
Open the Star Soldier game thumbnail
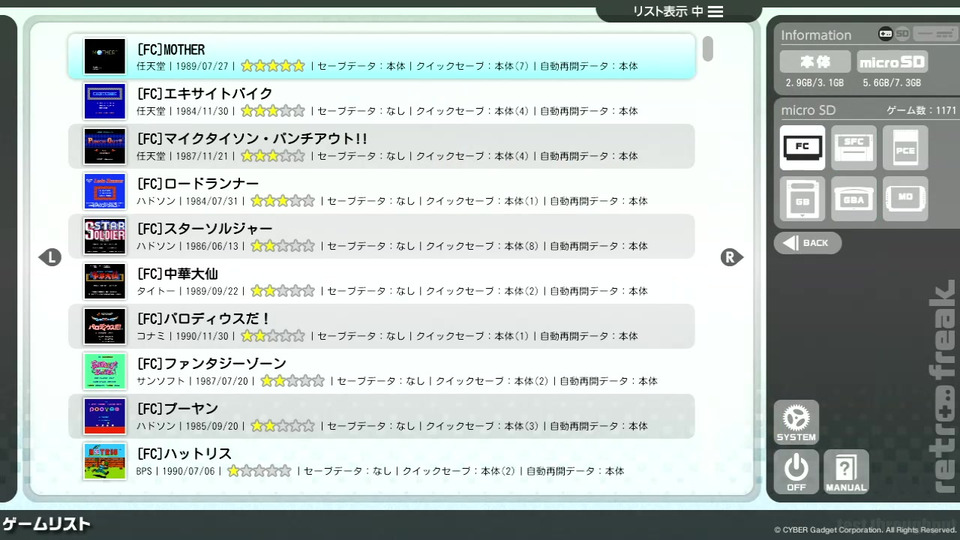105,236
